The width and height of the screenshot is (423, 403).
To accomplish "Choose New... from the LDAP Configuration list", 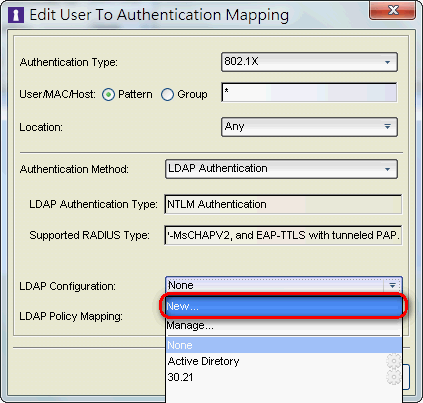I will 284,306.
